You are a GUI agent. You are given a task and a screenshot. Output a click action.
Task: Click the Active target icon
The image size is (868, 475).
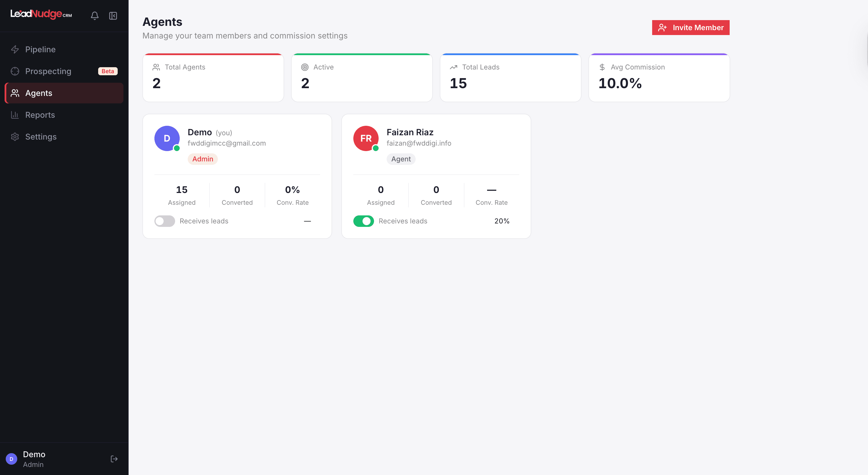point(305,67)
